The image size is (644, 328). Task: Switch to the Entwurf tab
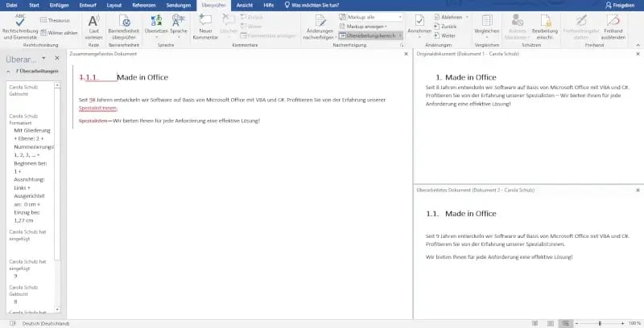pyautogui.click(x=88, y=6)
